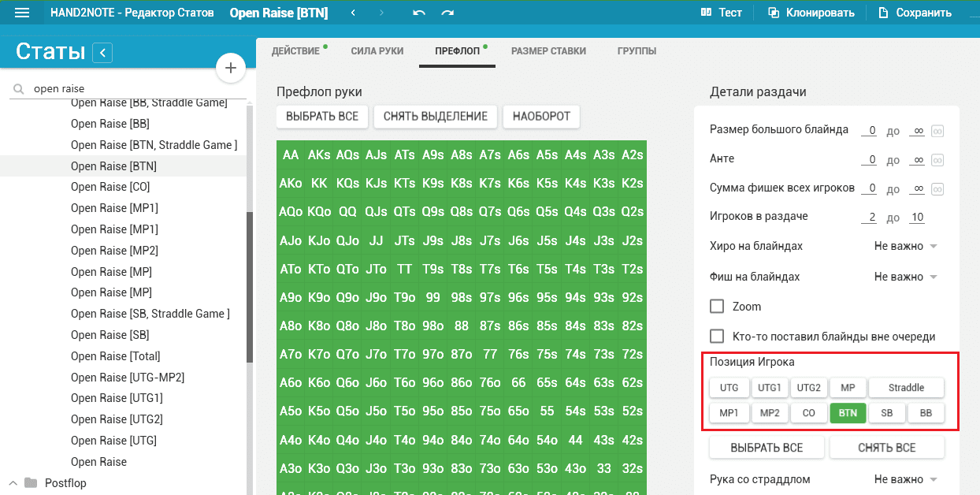Viewport: 980px width, 495px height.
Task: Open the 'Фиш на блайндах' dropdown
Action: [x=905, y=277]
